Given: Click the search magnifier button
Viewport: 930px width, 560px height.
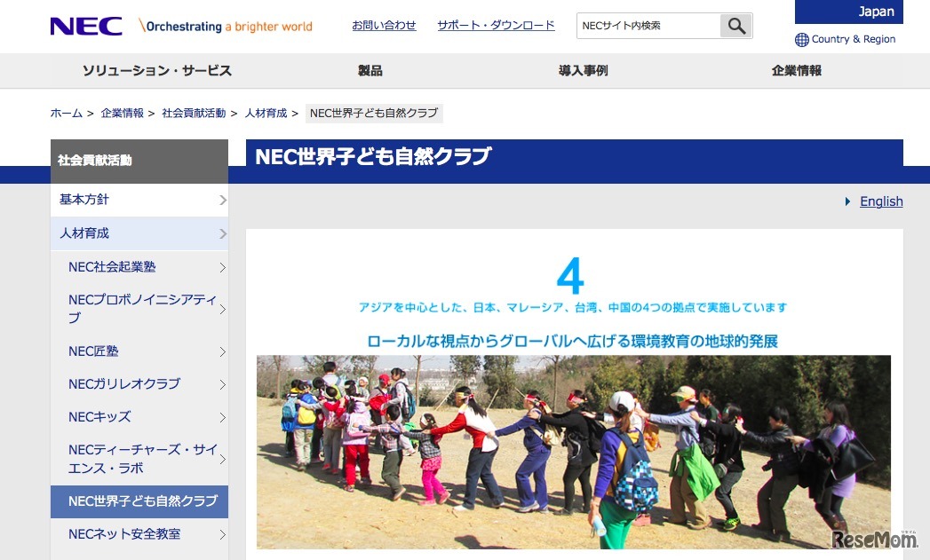Looking at the screenshot, I should (736, 26).
